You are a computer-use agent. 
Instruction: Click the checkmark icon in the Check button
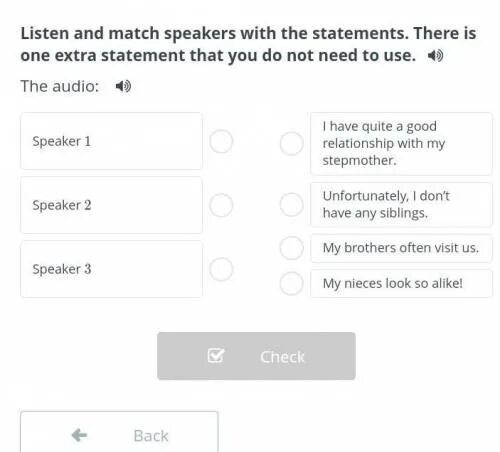216,356
